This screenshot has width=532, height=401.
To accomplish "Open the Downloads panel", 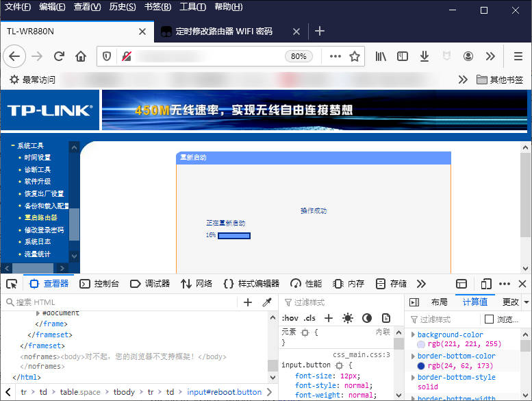I will 424,56.
